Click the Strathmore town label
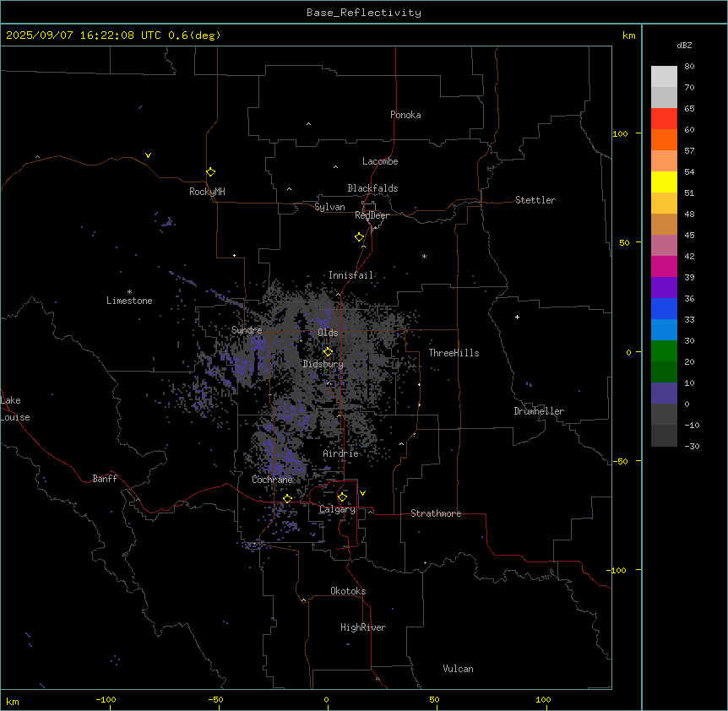This screenshot has width=728, height=711. (x=436, y=513)
